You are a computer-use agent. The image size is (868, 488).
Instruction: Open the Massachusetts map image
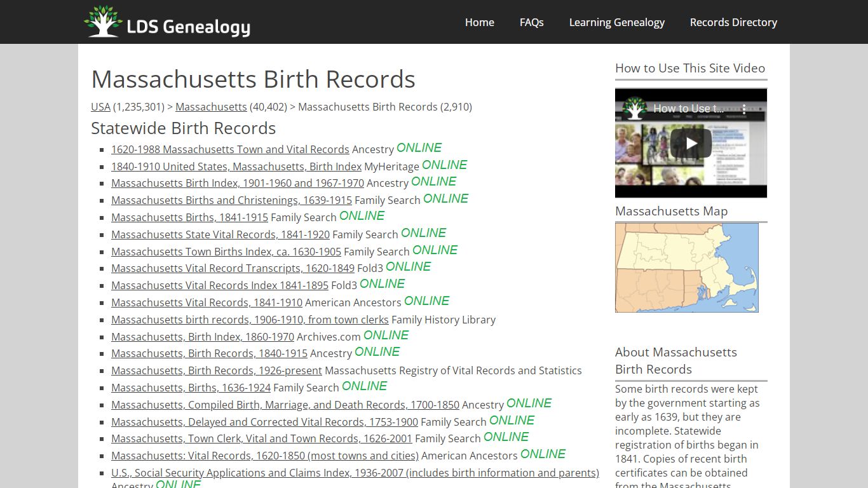pos(687,268)
